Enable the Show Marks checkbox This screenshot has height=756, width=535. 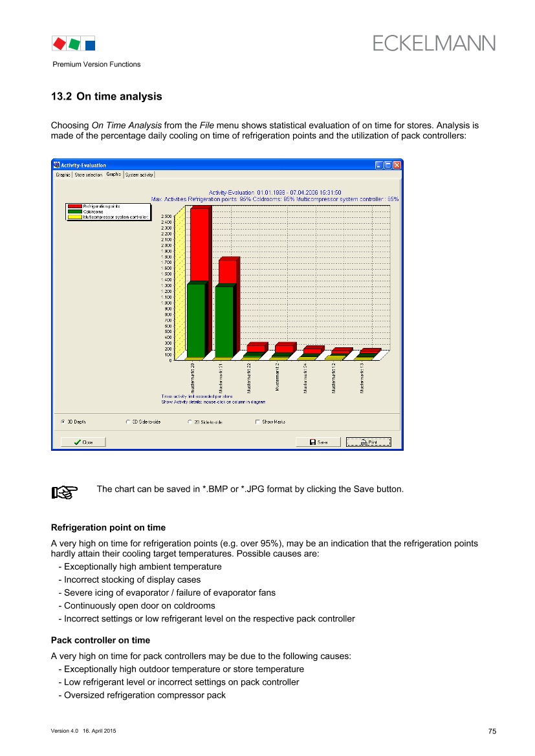click(257, 422)
